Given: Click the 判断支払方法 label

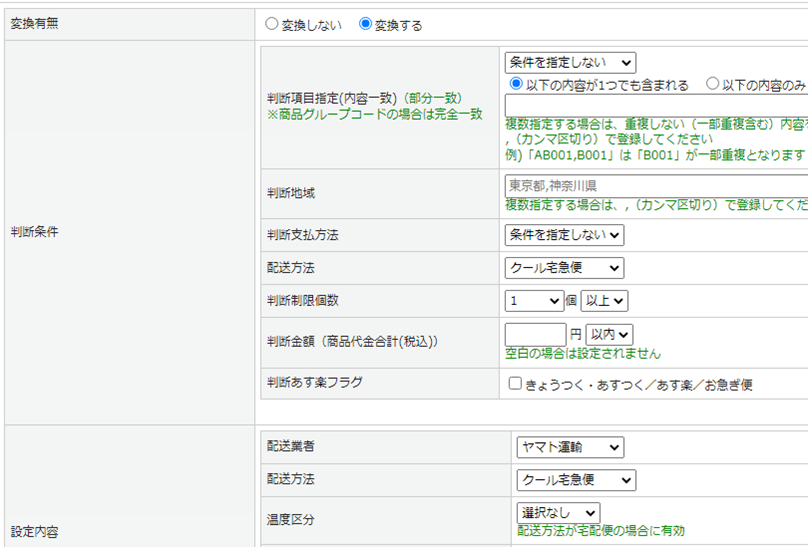Looking at the screenshot, I should tap(302, 235).
